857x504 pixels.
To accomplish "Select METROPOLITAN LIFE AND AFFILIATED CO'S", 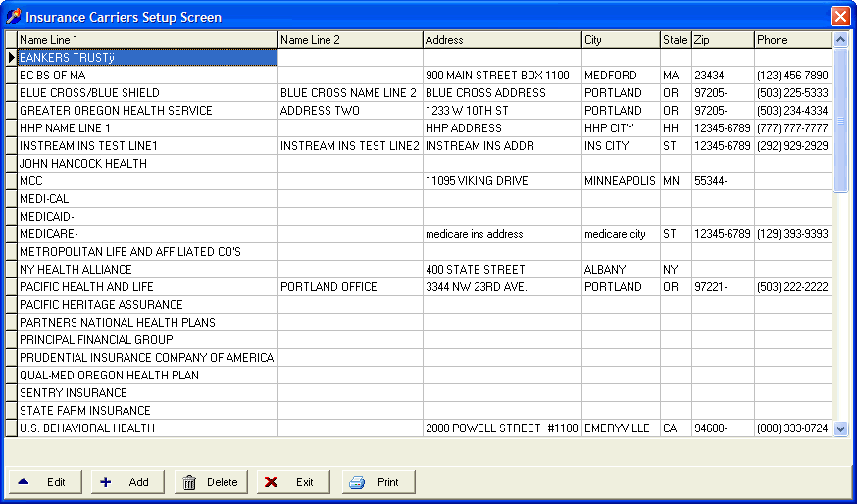I will [x=147, y=251].
